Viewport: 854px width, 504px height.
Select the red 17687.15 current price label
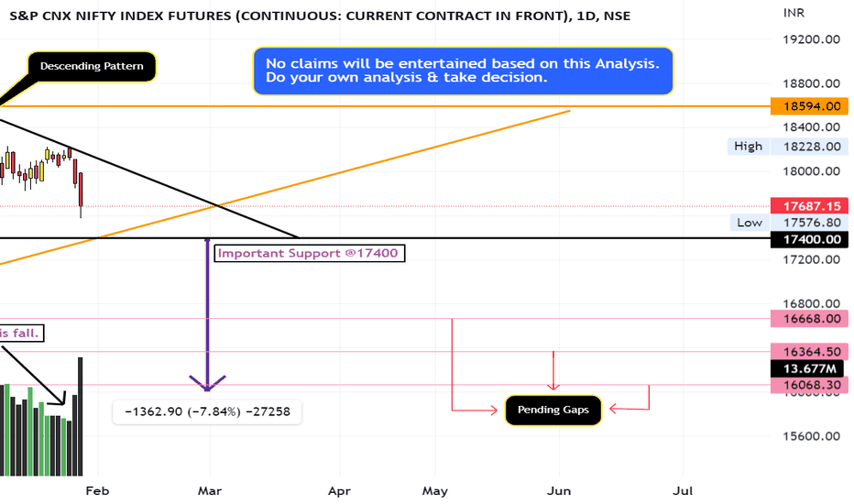(809, 206)
